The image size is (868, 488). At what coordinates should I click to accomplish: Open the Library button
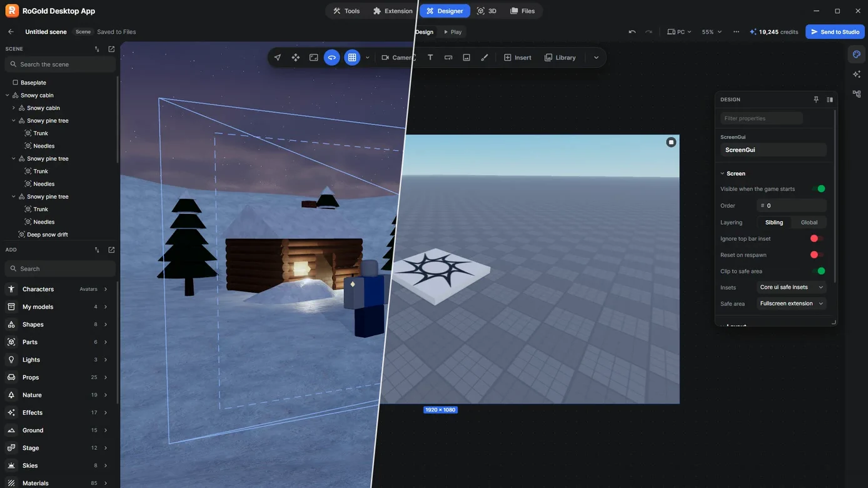[x=560, y=58]
